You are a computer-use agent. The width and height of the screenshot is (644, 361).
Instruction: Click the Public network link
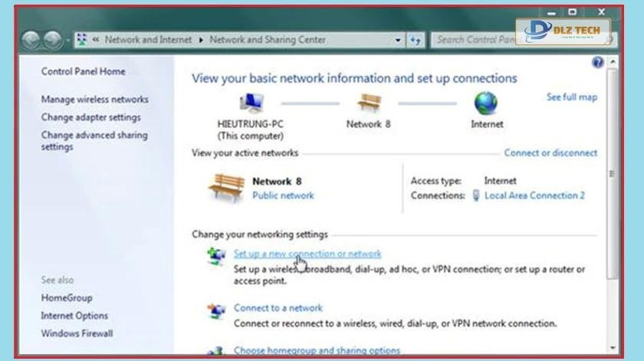pyautogui.click(x=283, y=195)
